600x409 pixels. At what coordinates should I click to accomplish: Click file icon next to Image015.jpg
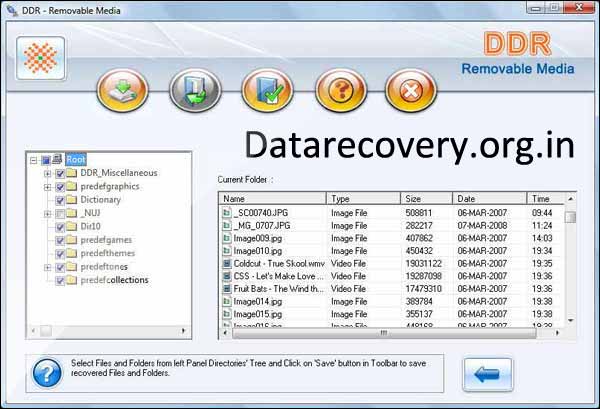point(227,314)
